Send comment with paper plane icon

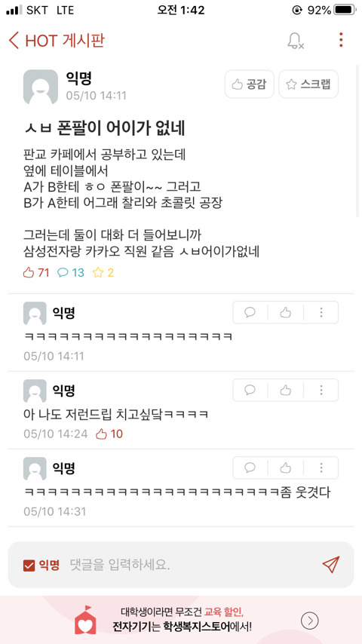tap(331, 565)
